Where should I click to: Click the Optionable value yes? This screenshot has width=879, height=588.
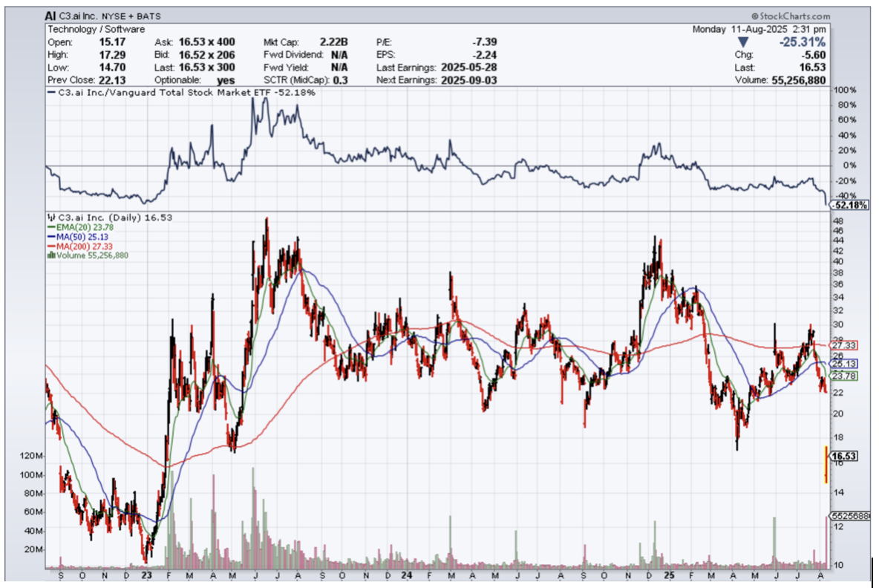226,80
